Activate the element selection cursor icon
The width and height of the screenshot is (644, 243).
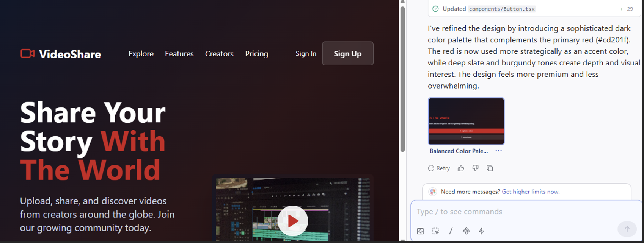coord(435,231)
